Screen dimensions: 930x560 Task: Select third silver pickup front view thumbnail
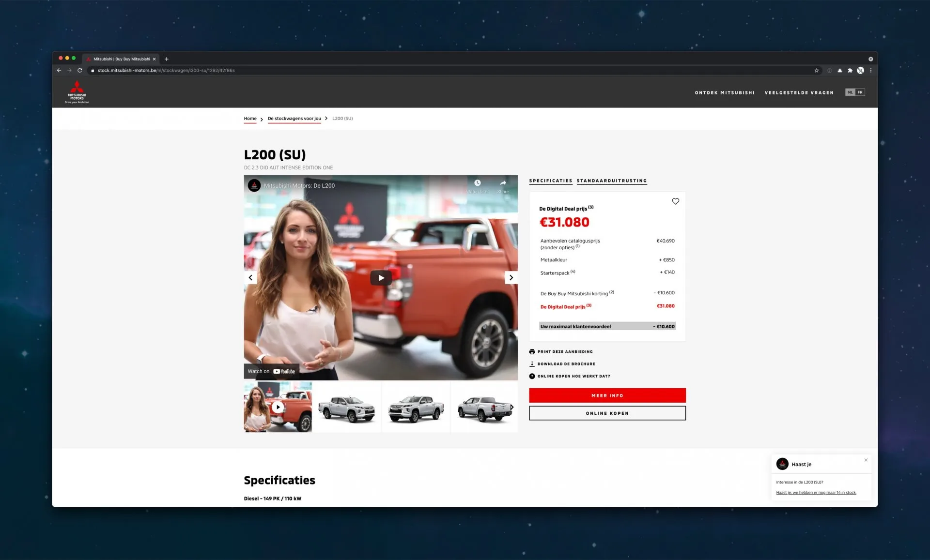[416, 407]
